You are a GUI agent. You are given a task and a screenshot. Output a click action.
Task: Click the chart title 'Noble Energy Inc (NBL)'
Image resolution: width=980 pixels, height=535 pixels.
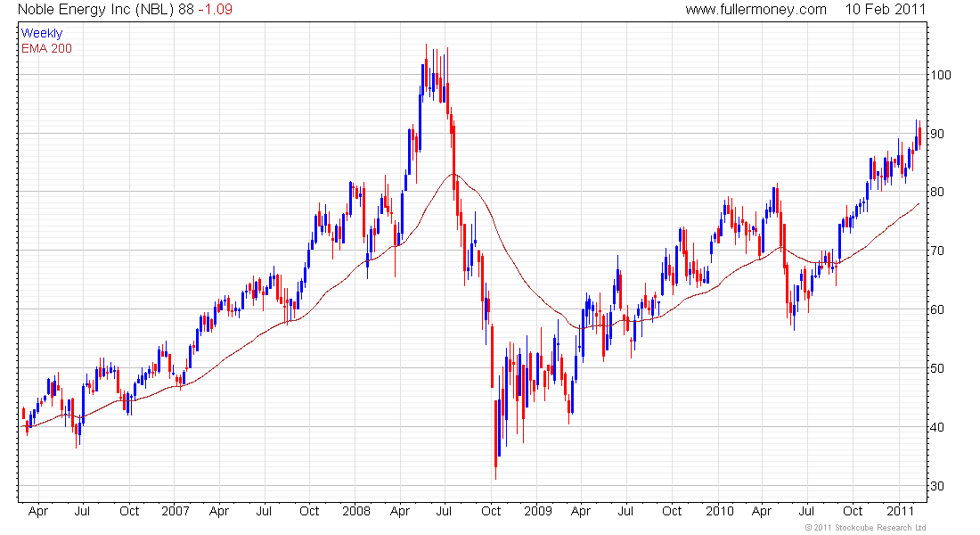(96, 10)
